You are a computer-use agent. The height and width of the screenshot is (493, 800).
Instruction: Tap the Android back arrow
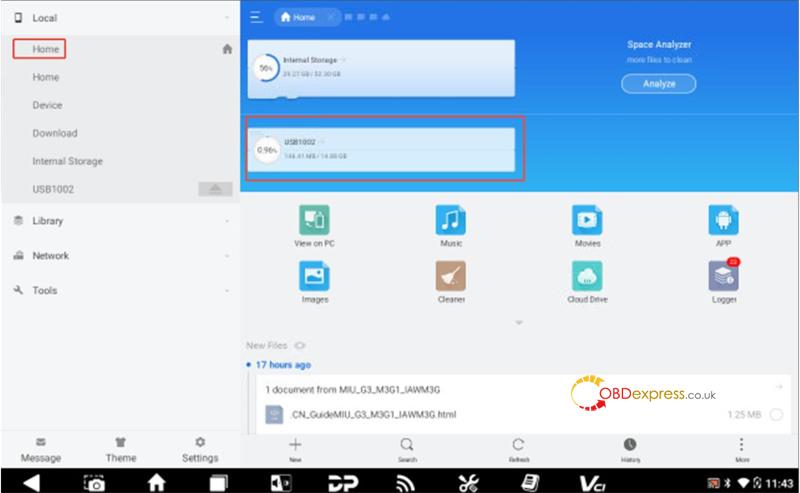[x=31, y=482]
